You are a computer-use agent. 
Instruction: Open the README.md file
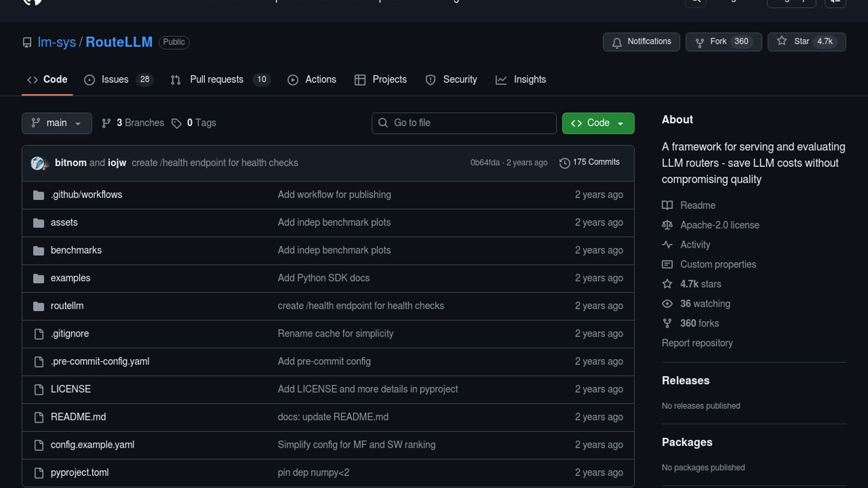(78, 417)
